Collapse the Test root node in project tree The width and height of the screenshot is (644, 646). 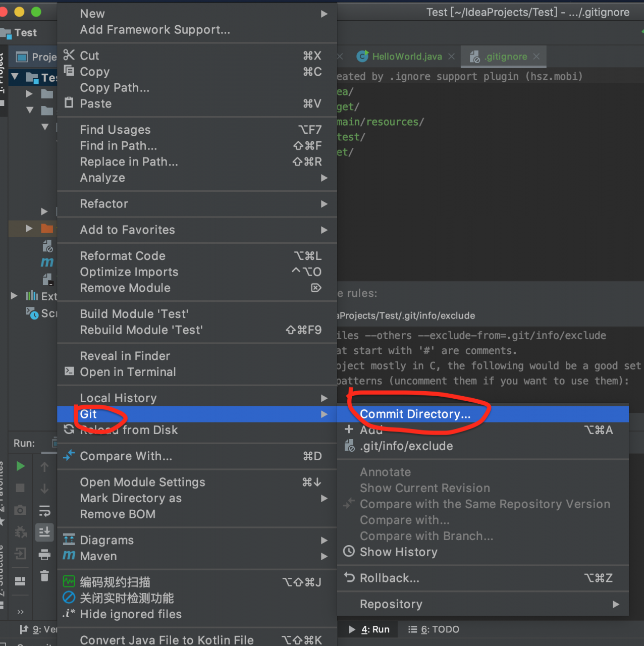point(15,77)
